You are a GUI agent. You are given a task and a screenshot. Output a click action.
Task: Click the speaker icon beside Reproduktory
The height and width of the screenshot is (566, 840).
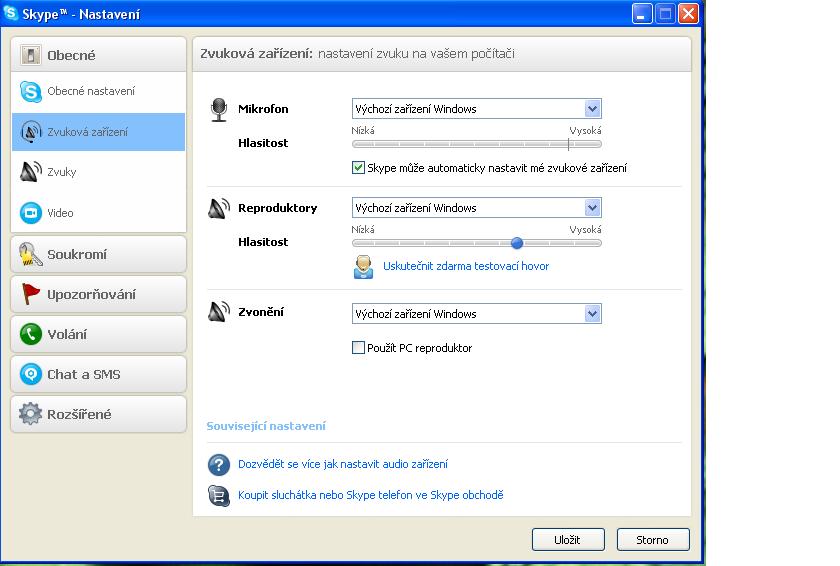pyautogui.click(x=219, y=208)
